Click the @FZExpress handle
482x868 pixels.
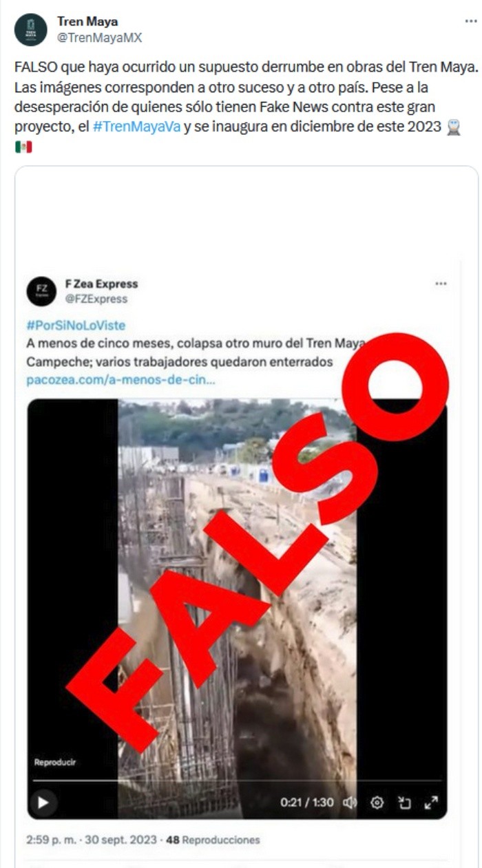point(96,299)
